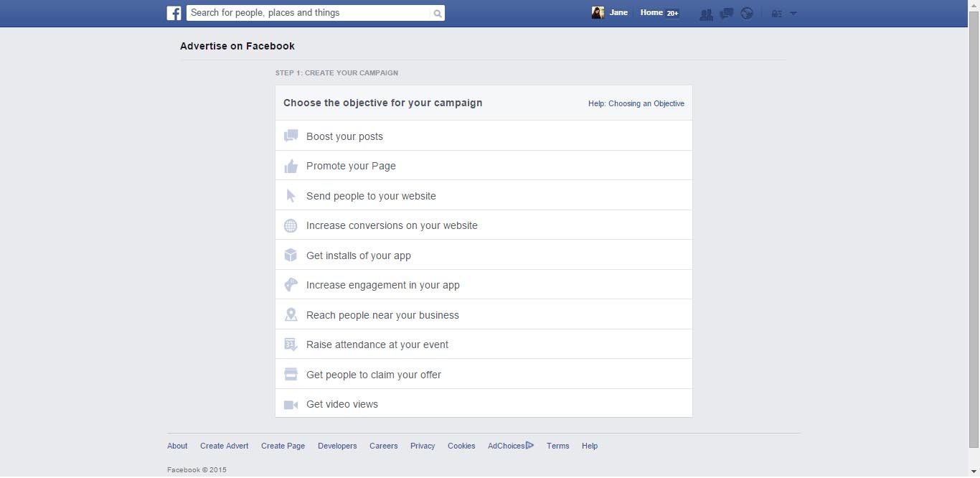Open friend requests icon
The height and width of the screenshot is (478, 980).
[706, 13]
